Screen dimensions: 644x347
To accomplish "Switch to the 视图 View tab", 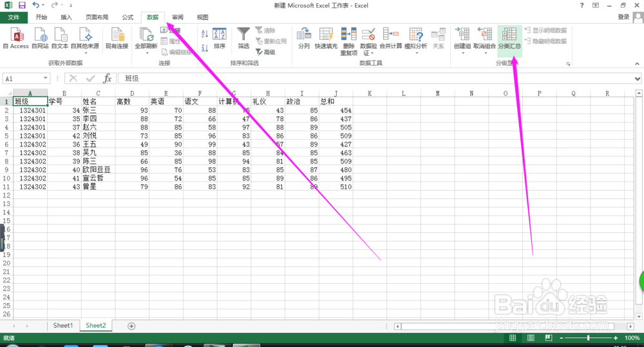I will [x=202, y=17].
